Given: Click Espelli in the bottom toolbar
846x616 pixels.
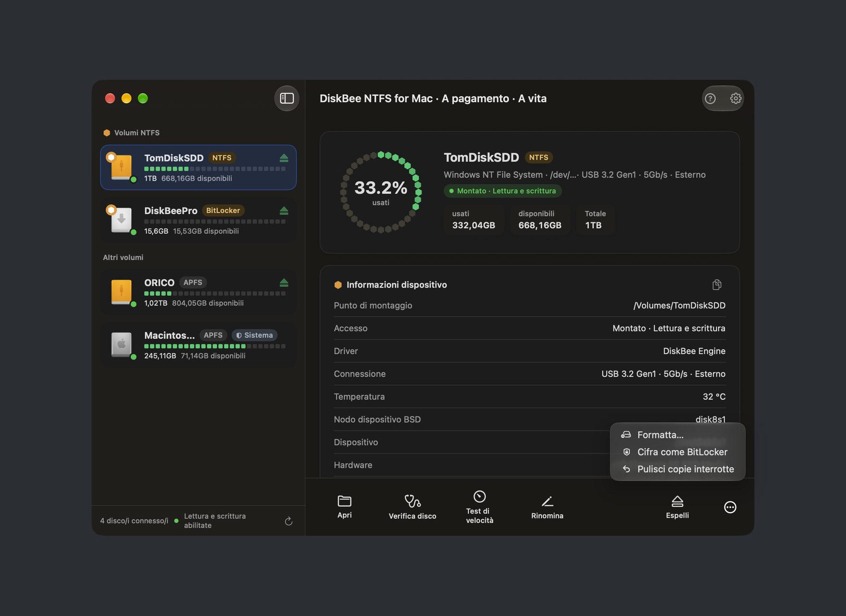Looking at the screenshot, I should [677, 507].
